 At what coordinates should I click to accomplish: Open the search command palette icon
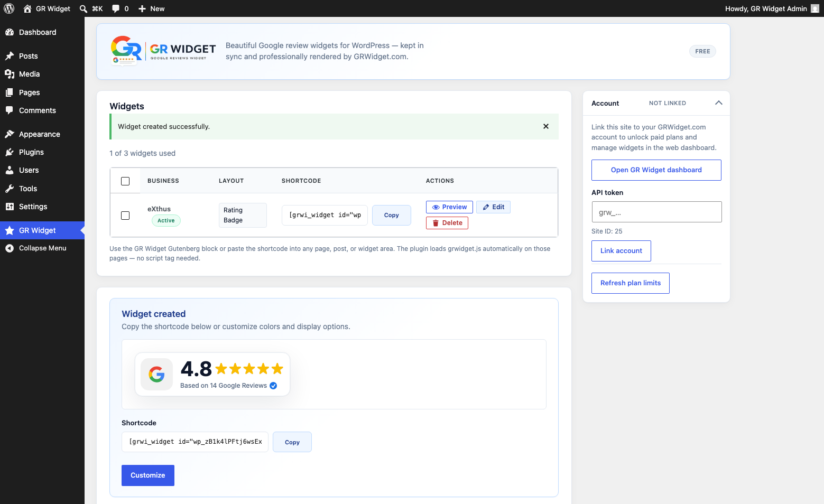(84, 8)
